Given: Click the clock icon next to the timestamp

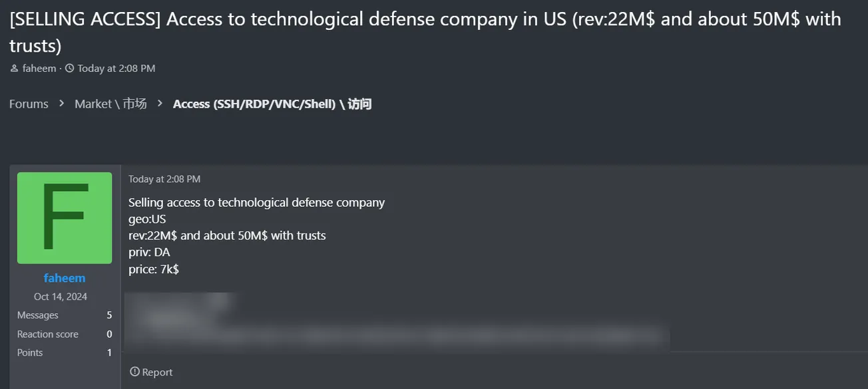Looking at the screenshot, I should pyautogui.click(x=69, y=68).
